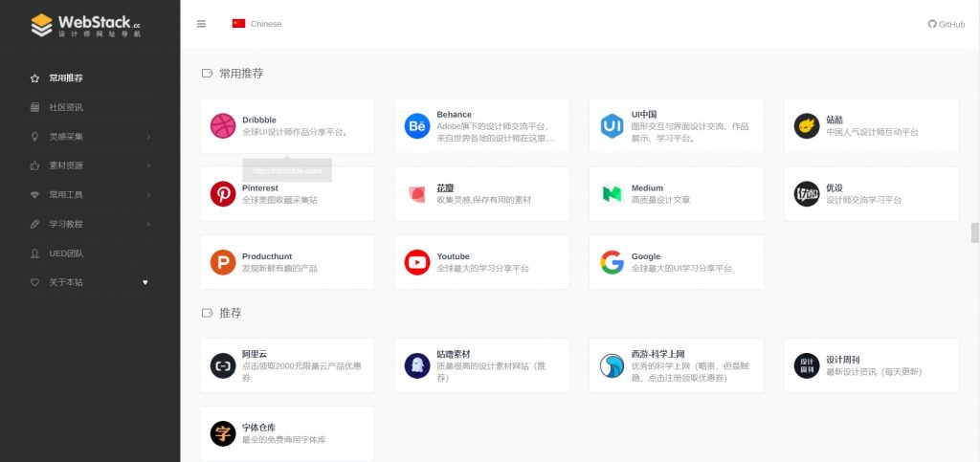The image size is (980, 462).
Task: Click the Youtube play logo
Action: pos(417,262)
